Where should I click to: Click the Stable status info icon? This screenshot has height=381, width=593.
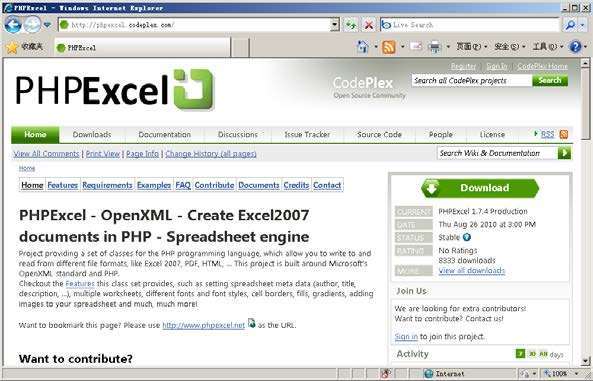(467, 237)
